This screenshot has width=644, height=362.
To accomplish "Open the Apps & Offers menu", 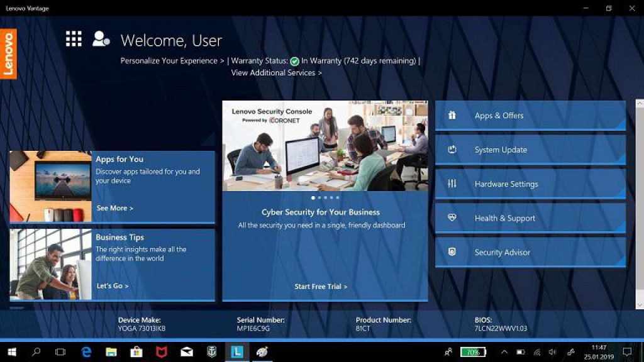I will pos(530,116).
